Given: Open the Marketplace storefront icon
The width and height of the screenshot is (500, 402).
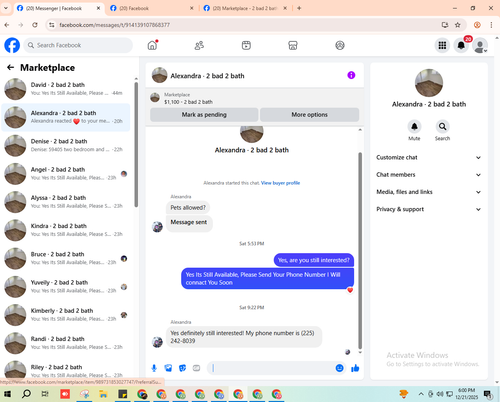Looking at the screenshot, I should click(x=293, y=45).
